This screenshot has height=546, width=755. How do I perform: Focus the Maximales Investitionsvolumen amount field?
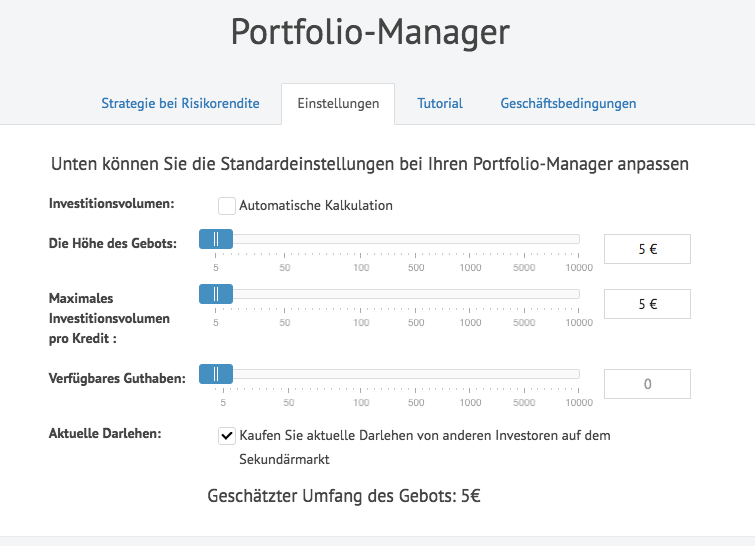[647, 304]
